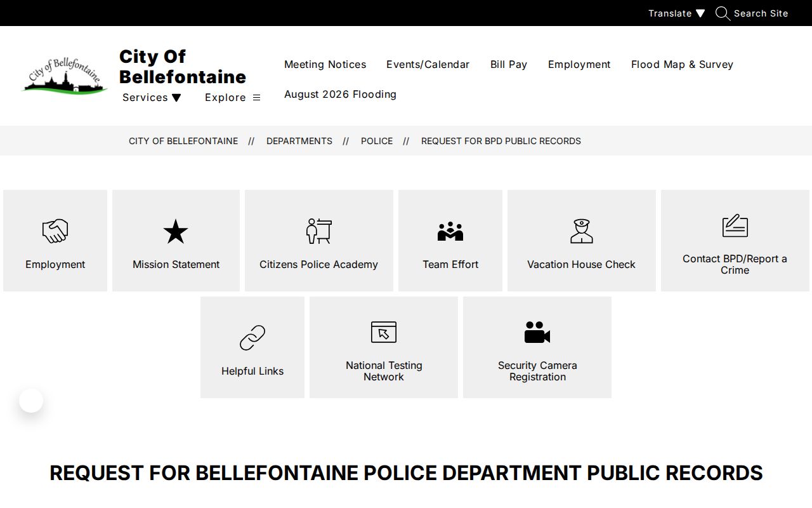The height and width of the screenshot is (508, 812).
Task: Click the Mission Statement star icon
Action: [x=176, y=231]
